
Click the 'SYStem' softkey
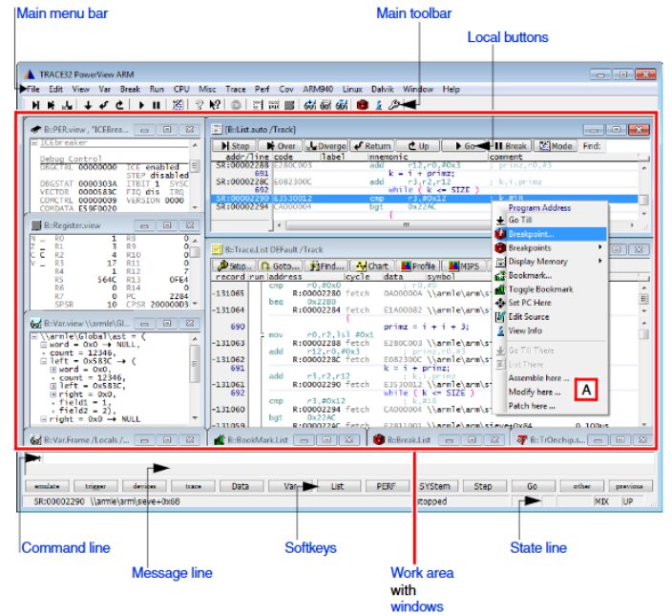coord(435,486)
